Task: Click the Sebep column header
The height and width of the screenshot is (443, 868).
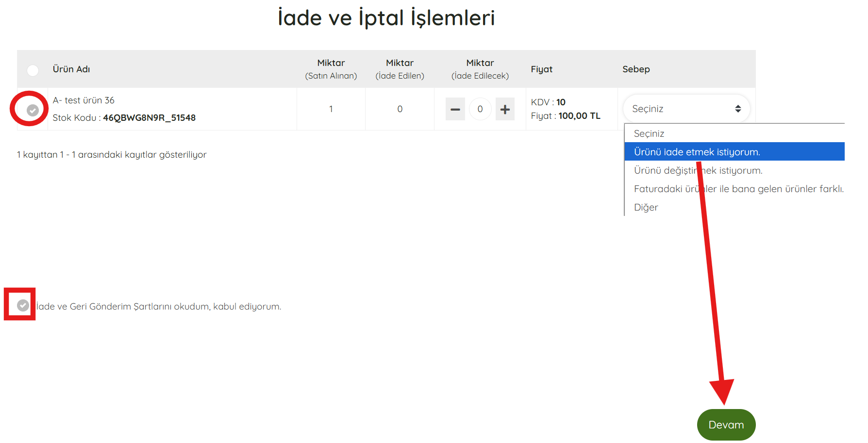Action: pos(635,69)
